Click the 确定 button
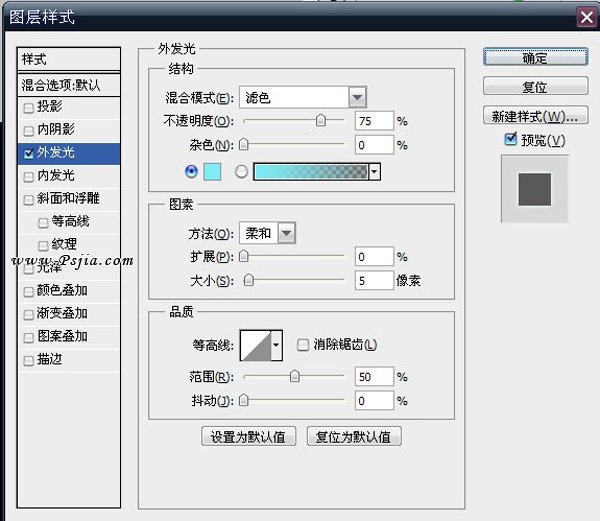Image resolution: width=600 pixels, height=521 pixels. 535,58
